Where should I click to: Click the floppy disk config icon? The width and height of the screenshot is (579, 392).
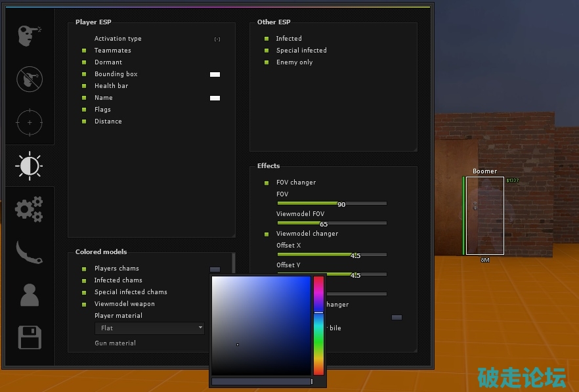click(x=30, y=338)
